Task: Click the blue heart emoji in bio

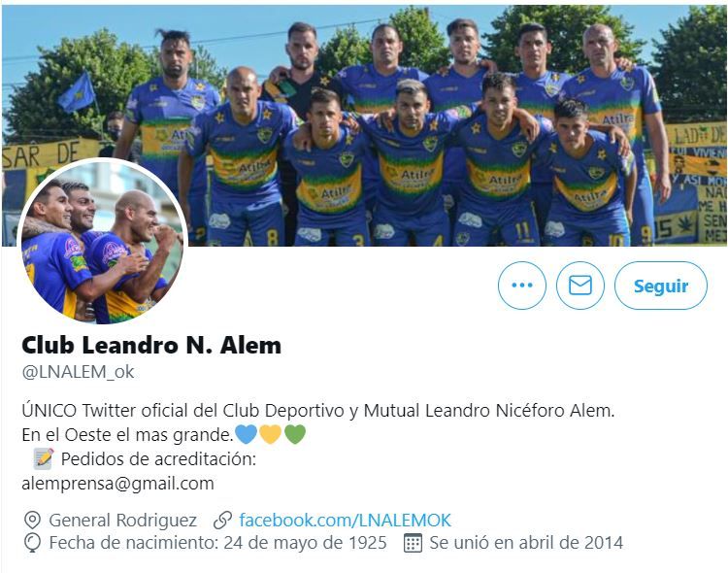Action: pos(247,434)
